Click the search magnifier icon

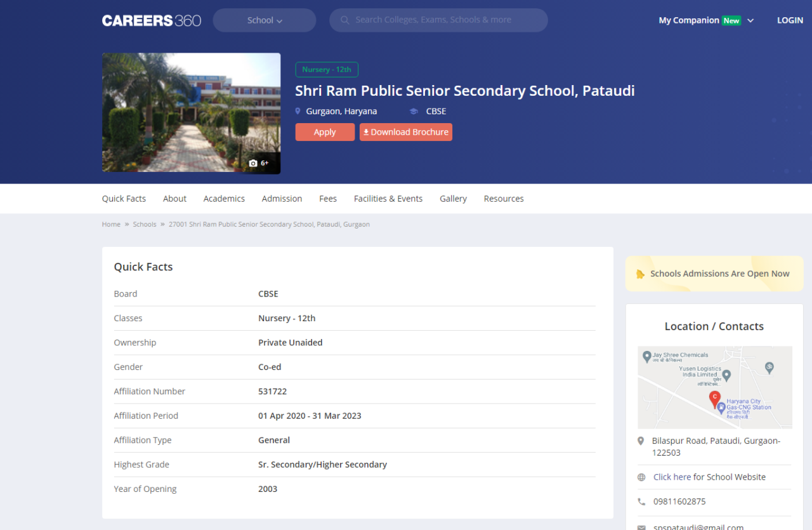point(345,20)
